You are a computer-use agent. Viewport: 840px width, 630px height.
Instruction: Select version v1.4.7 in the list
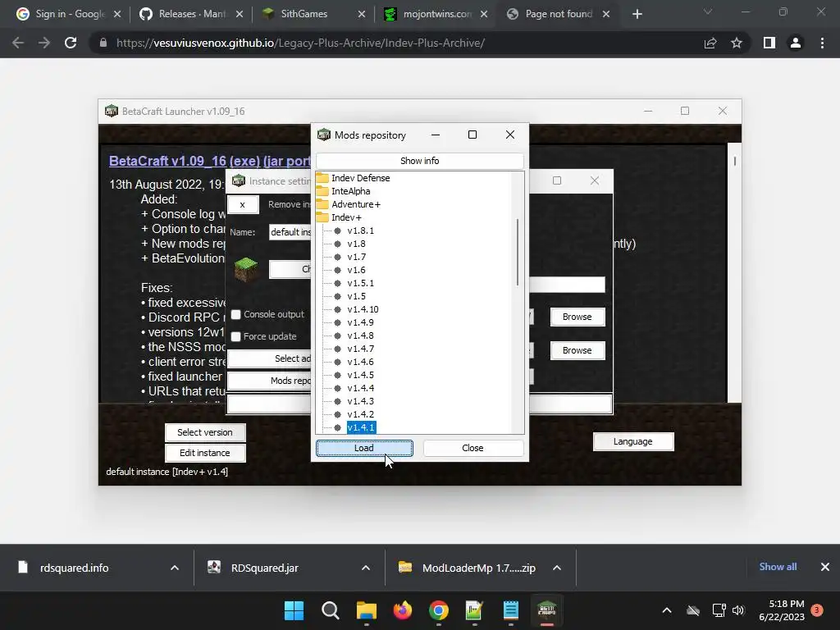tap(360, 349)
